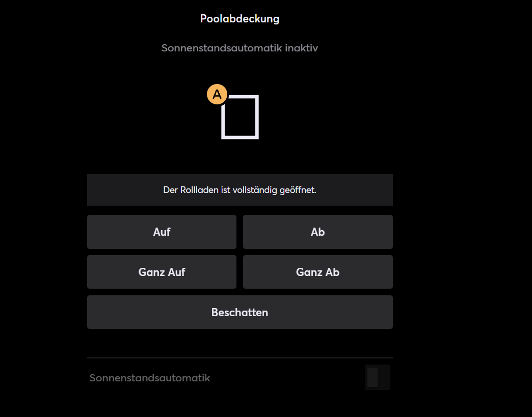Toggle the Sonnenstandsautomatik switch
The image size is (532, 417).
[377, 377]
